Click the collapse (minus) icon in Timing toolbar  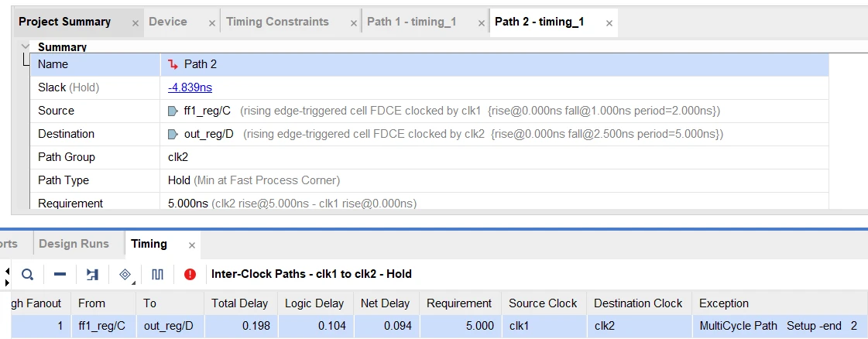[60, 274]
